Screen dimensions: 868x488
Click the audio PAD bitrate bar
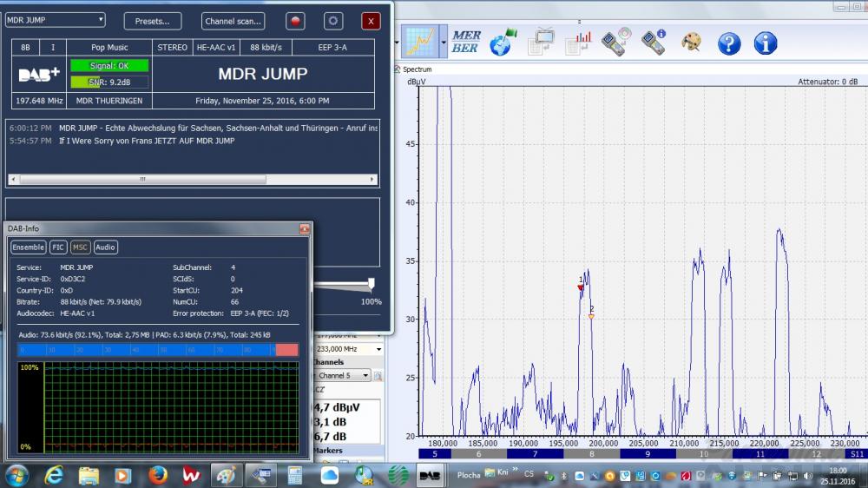click(286, 350)
